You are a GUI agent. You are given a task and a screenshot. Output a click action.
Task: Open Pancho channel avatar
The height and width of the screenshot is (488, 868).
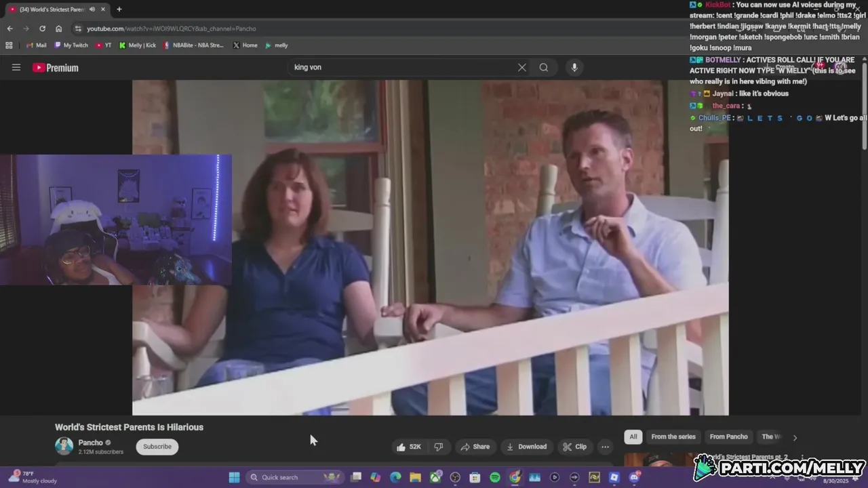[x=64, y=446]
